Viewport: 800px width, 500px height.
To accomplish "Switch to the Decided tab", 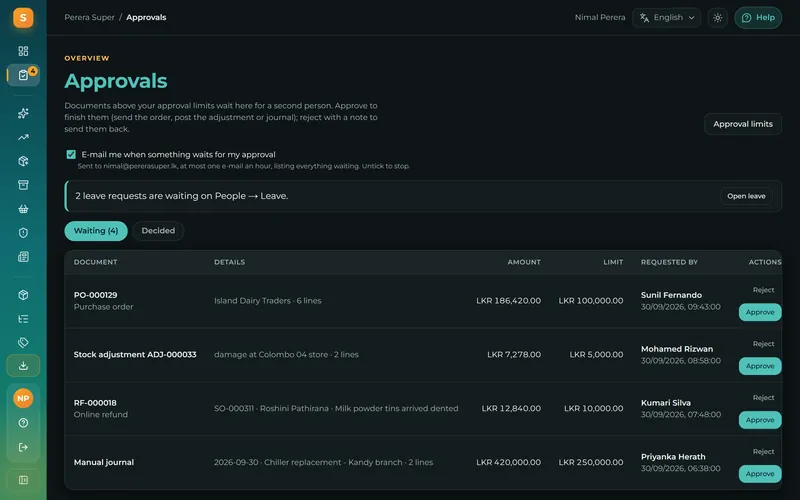I will pyautogui.click(x=158, y=231).
